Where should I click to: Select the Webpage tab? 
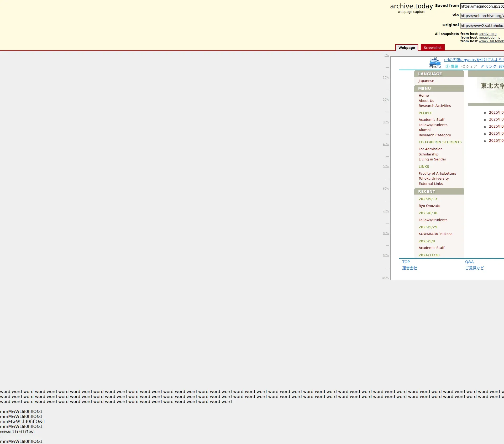point(406,48)
